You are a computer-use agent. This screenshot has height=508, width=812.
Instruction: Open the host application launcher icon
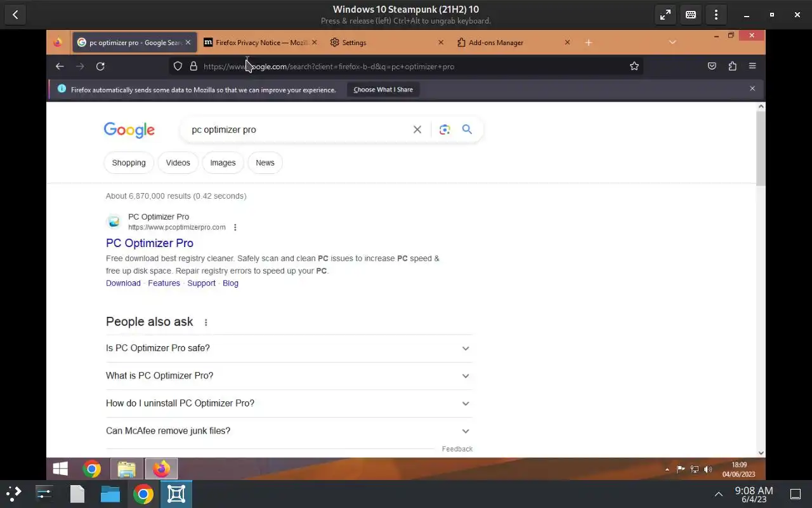coord(13,493)
